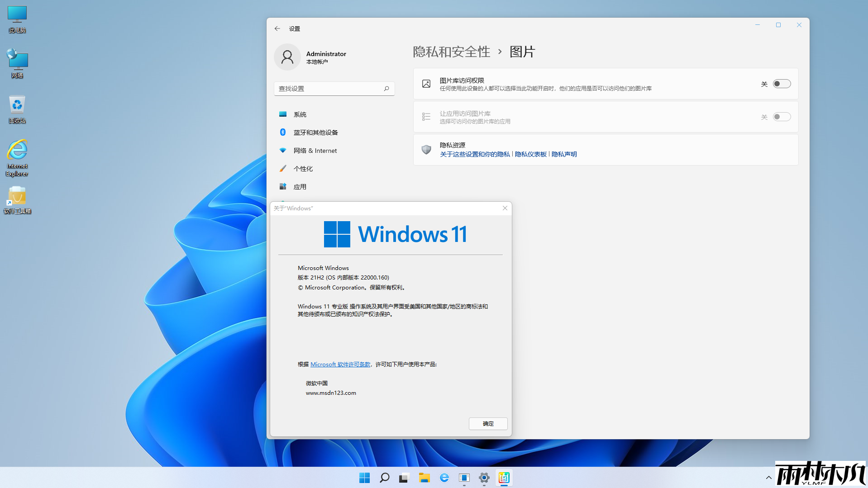The image size is (868, 488).
Task: Enable the 图片库访问权限 toggle
Action: (x=781, y=84)
